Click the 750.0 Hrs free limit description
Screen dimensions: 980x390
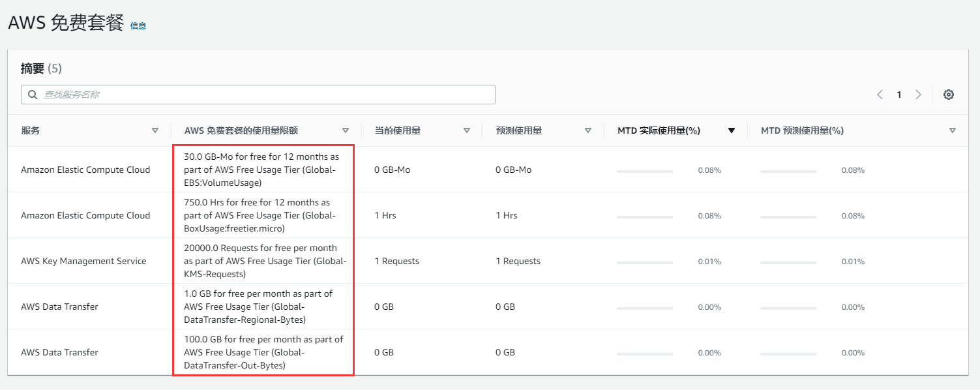pos(260,215)
